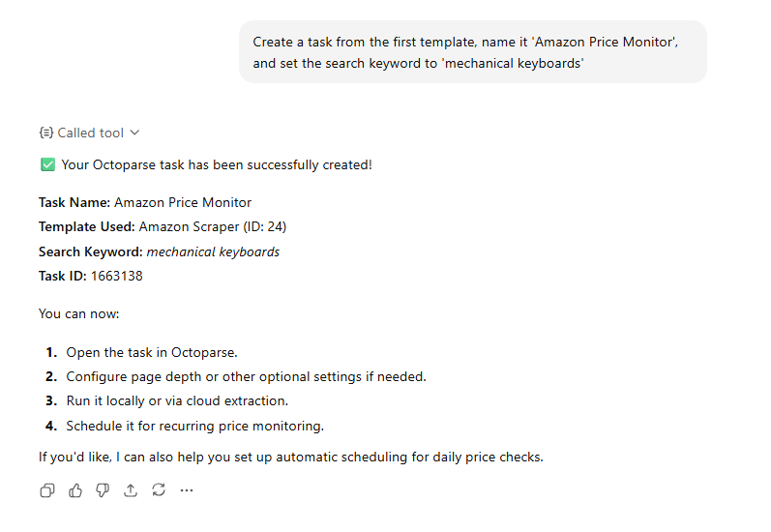This screenshot has height=532, width=771.
Task: Click the Called tool label
Action: (91, 133)
